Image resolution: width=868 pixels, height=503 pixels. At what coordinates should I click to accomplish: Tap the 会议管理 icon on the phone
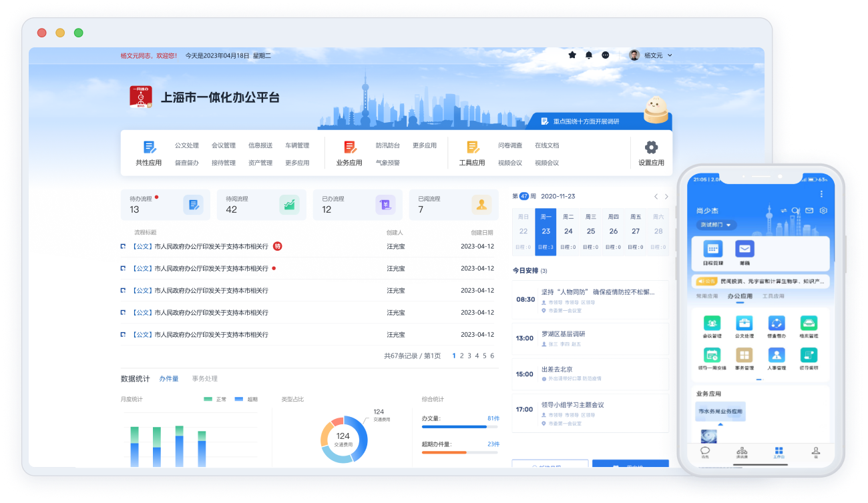(x=712, y=323)
